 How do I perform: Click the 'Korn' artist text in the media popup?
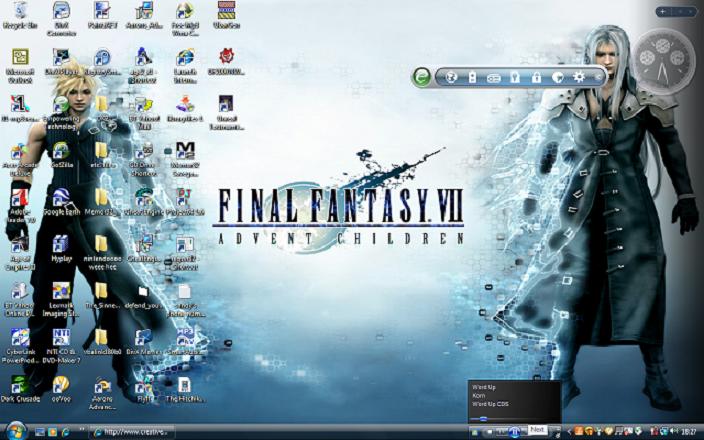pyautogui.click(x=479, y=396)
